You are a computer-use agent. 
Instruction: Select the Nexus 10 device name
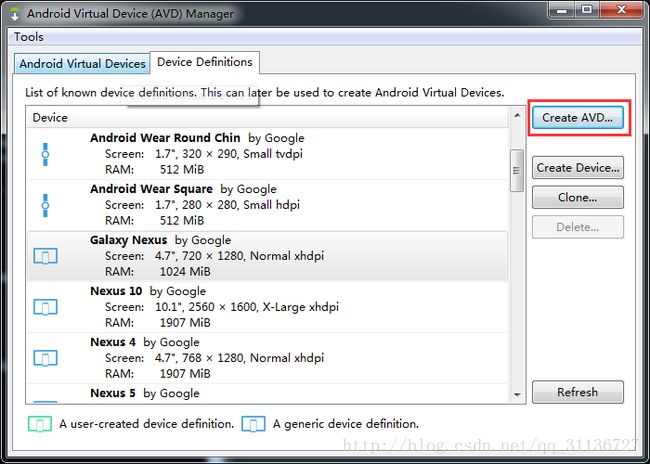[116, 291]
